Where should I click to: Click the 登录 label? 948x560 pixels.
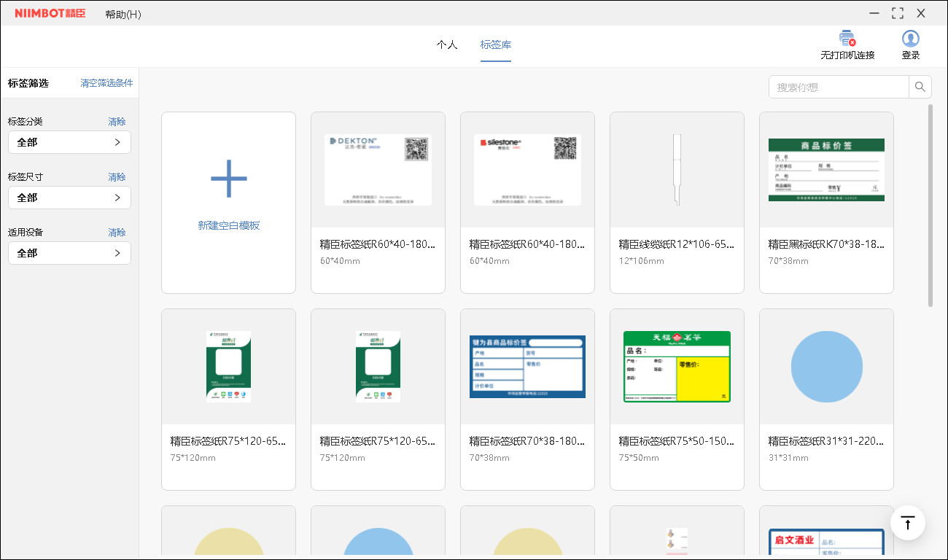(911, 55)
